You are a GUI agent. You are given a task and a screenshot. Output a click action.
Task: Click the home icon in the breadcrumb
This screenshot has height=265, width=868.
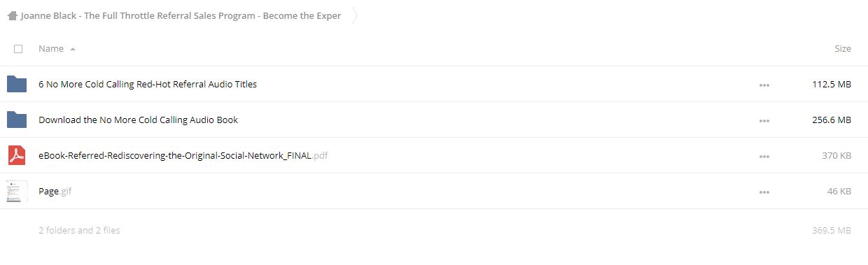coord(13,15)
